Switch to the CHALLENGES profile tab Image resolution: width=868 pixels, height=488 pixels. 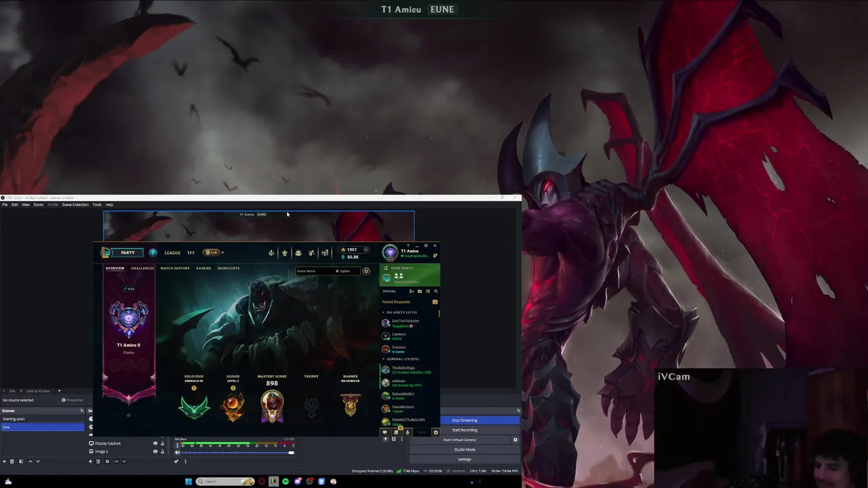pos(142,268)
